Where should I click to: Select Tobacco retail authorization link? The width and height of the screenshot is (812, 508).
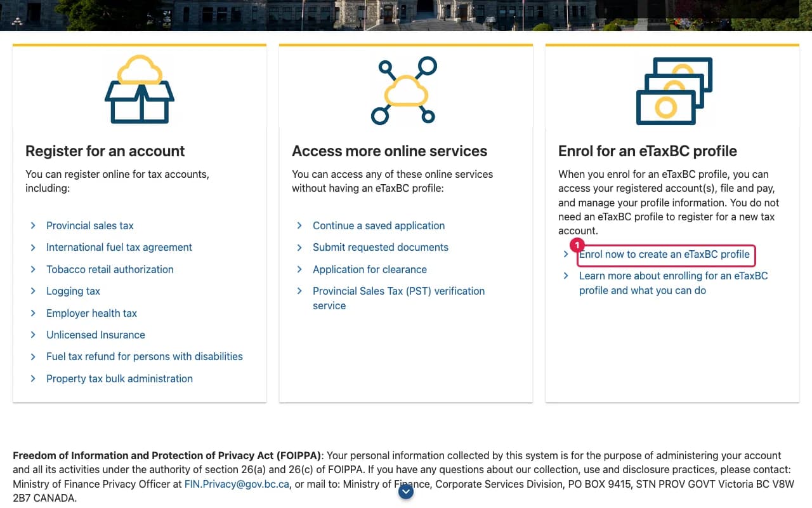pyautogui.click(x=110, y=269)
